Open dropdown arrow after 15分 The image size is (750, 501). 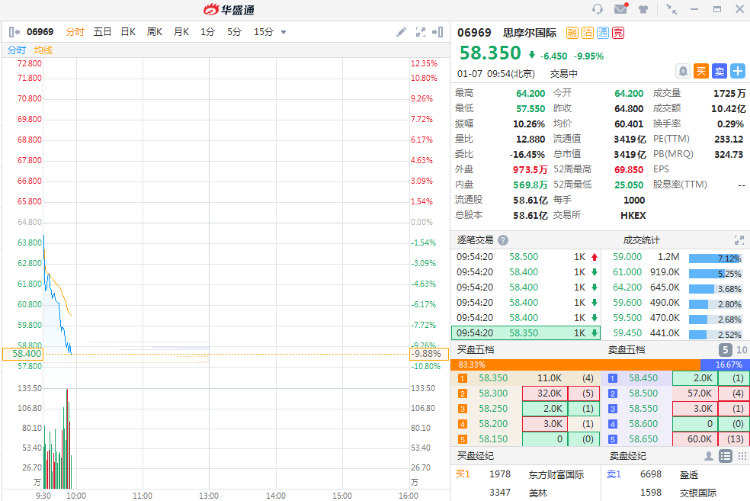[x=284, y=32]
